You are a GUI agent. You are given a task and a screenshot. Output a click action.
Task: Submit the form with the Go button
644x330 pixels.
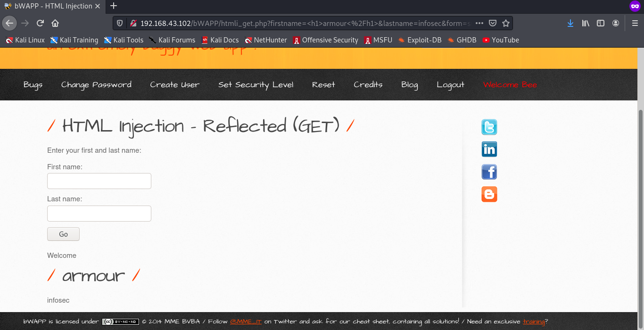coord(63,234)
